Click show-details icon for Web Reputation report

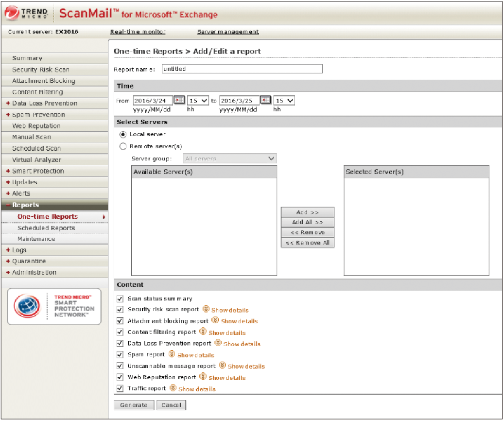[203, 376]
